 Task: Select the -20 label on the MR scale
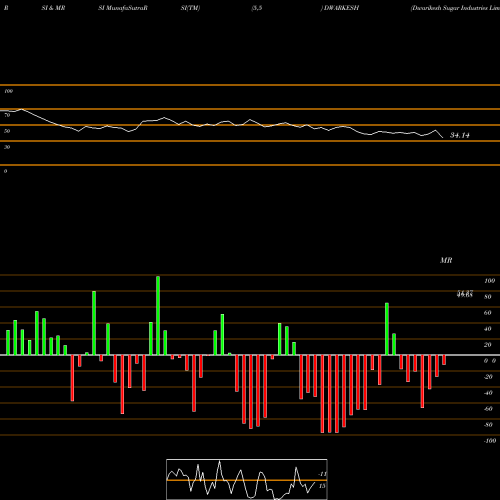pyautogui.click(x=488, y=377)
